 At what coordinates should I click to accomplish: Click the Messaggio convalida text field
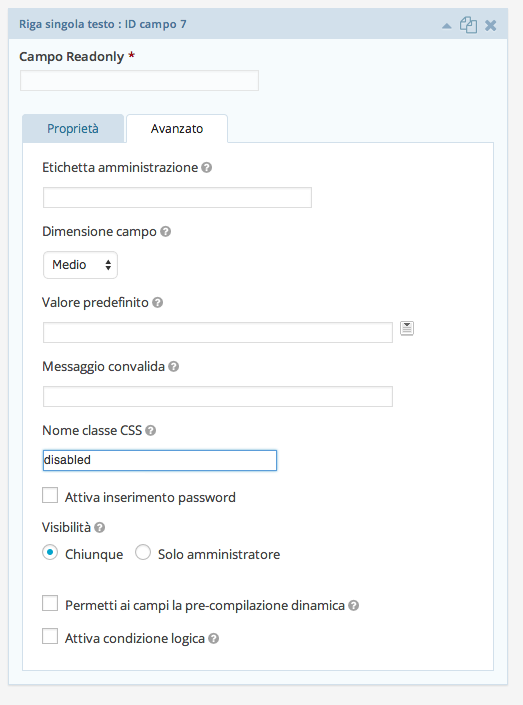(x=218, y=397)
